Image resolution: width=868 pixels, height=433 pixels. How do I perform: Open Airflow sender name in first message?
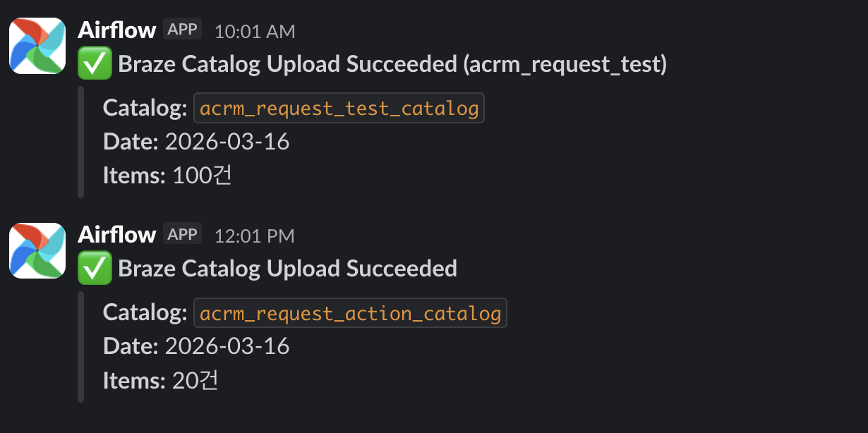tap(116, 30)
